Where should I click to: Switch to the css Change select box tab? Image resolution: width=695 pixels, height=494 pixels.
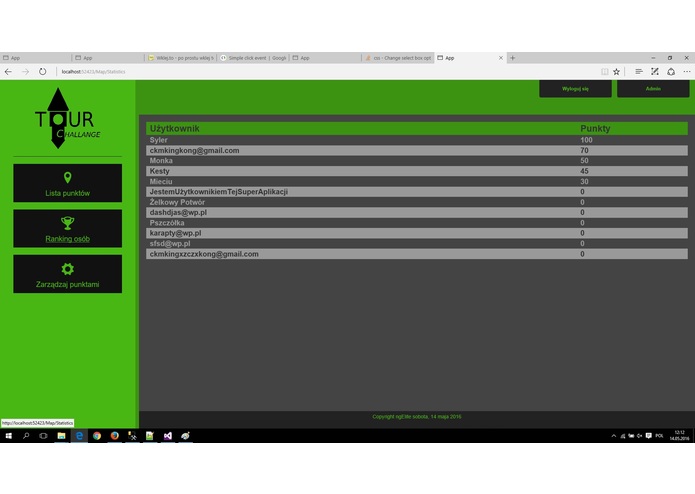(x=398, y=58)
